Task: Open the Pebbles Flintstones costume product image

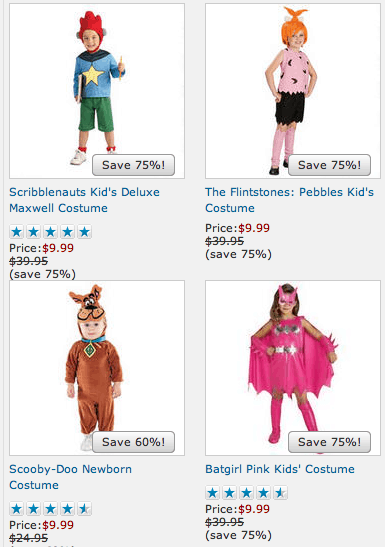Action: 293,91
